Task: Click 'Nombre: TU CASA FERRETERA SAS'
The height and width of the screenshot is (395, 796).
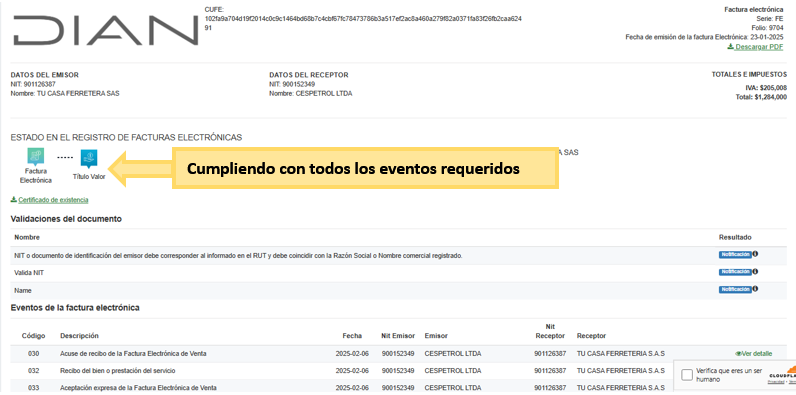Action: tap(65, 93)
